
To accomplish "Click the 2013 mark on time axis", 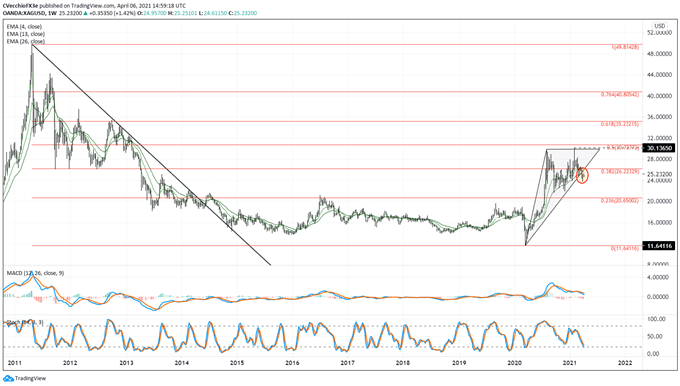I will 126,363.
